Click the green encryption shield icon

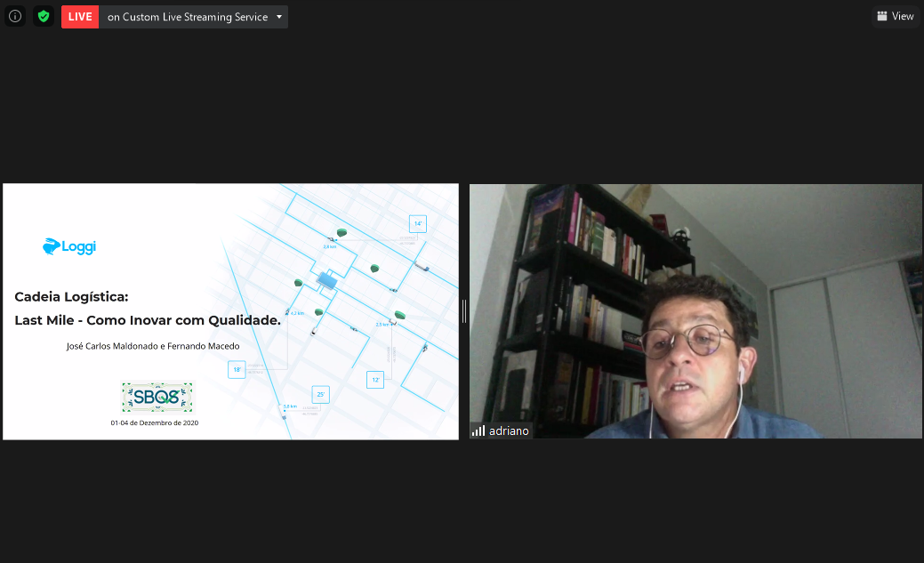(x=44, y=16)
